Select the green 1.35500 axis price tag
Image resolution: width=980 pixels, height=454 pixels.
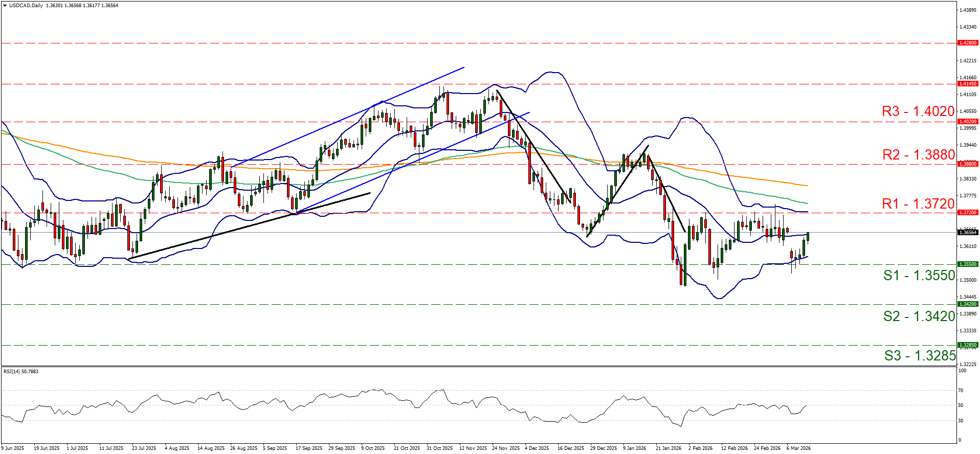tap(967, 264)
